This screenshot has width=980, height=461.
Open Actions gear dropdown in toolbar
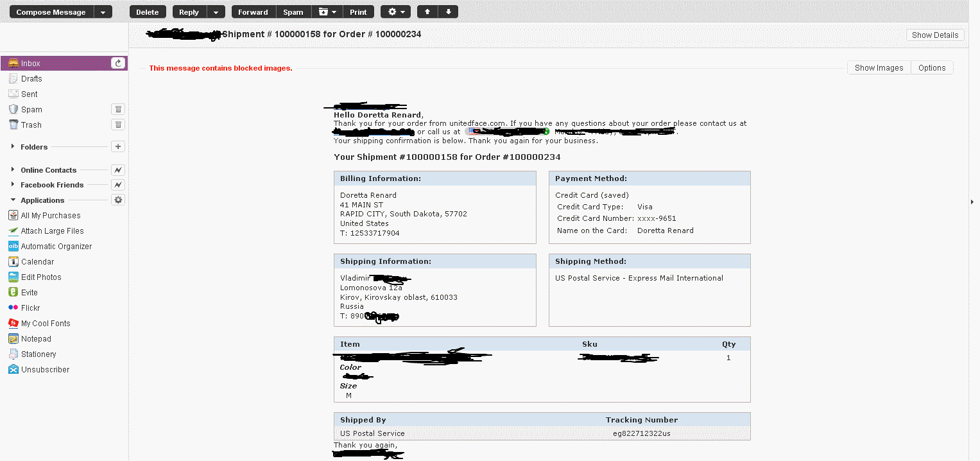[x=396, y=12]
